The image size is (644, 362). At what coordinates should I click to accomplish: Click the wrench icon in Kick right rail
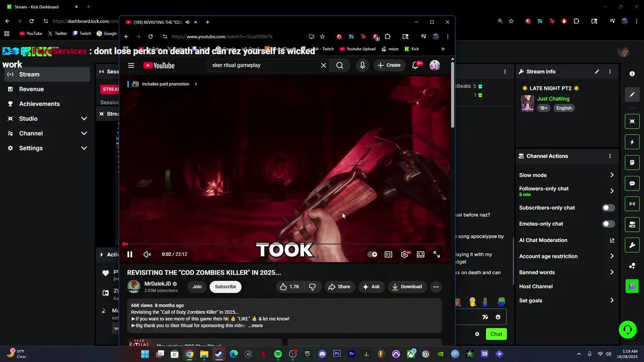(x=632, y=245)
